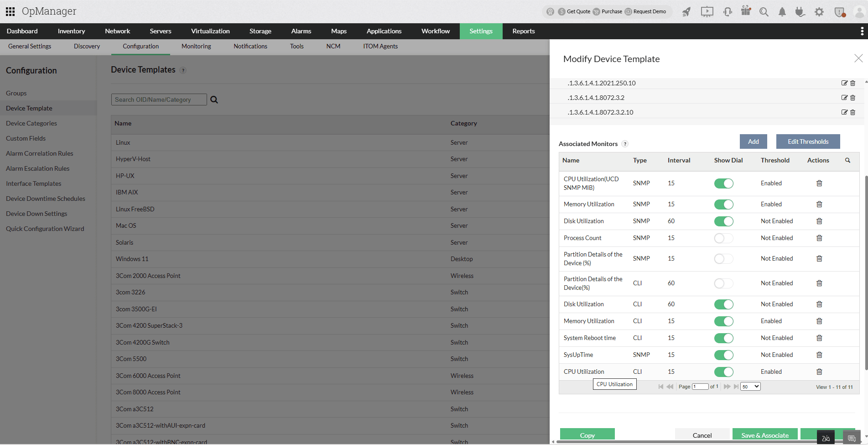This screenshot has width=868, height=445.
Task: Open the notifications bell icon
Action: pyautogui.click(x=782, y=11)
